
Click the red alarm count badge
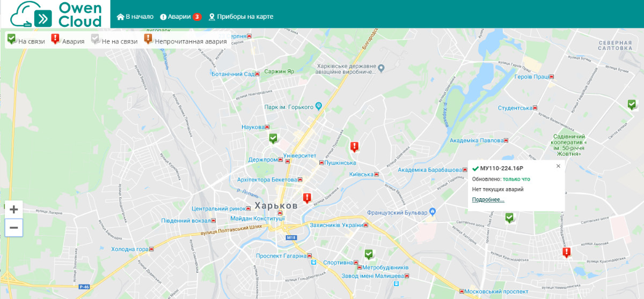[x=197, y=17]
